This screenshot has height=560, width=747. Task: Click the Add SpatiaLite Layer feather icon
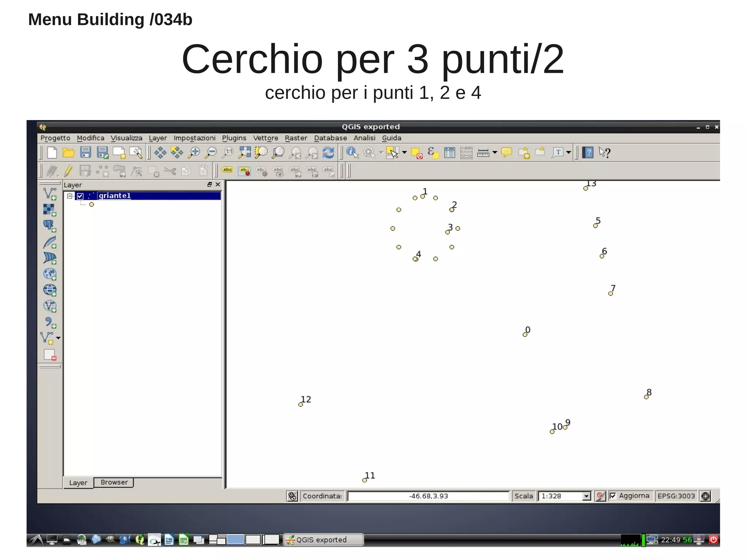(50, 242)
